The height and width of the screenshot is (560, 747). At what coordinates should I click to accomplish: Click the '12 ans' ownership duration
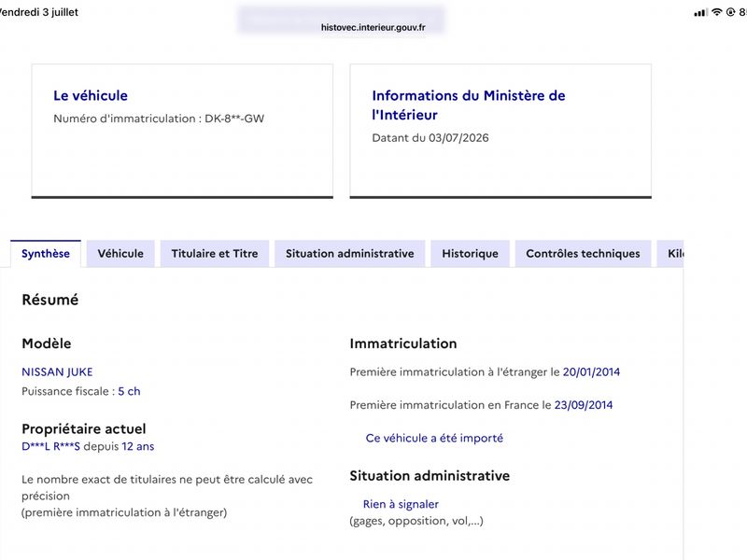click(x=138, y=447)
